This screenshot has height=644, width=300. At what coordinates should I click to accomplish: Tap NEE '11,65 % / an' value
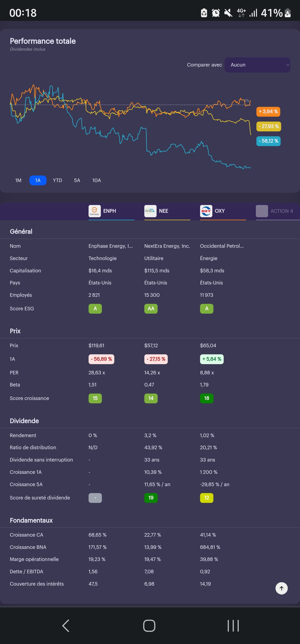(x=157, y=484)
